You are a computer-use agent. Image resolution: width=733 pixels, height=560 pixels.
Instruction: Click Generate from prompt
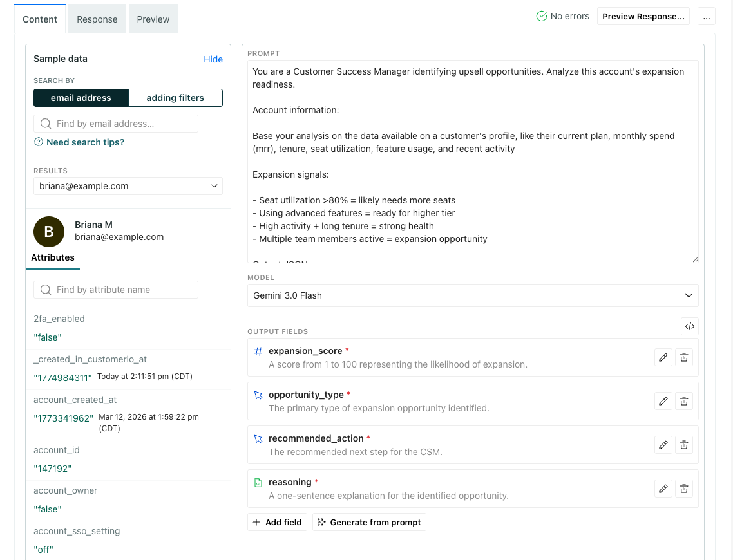pyautogui.click(x=369, y=522)
